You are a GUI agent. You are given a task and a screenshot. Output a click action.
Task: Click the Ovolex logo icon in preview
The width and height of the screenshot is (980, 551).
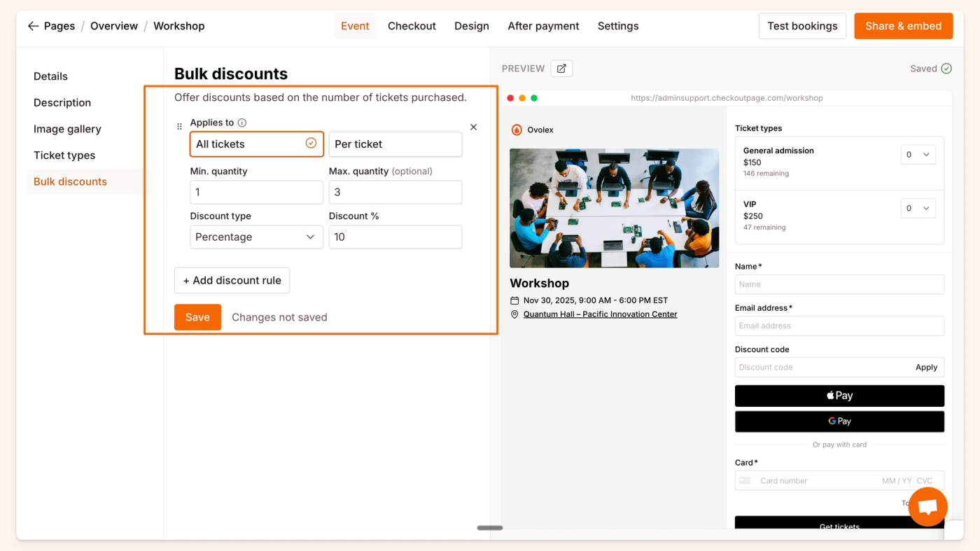(x=517, y=130)
